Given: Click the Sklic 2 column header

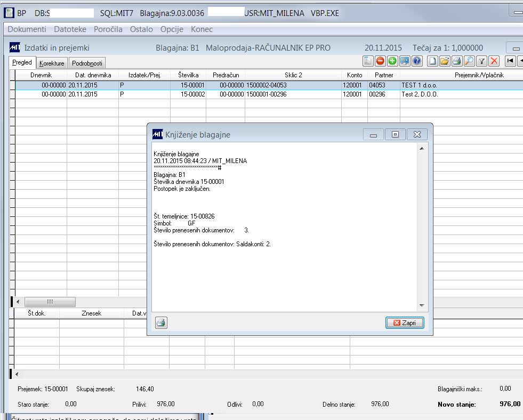Looking at the screenshot, I should (293, 75).
